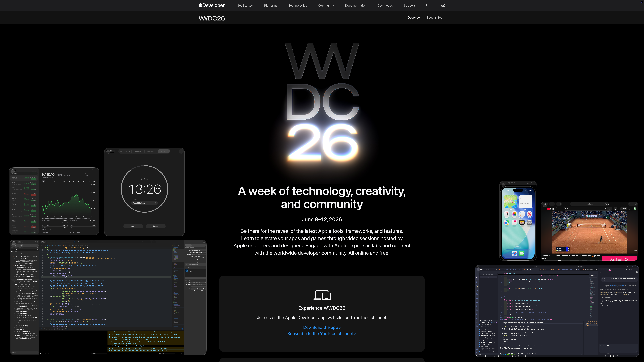Image resolution: width=644 pixels, height=362 pixels.
Task: Click the Simulator rotate device icon
Action: (x=534, y=183)
